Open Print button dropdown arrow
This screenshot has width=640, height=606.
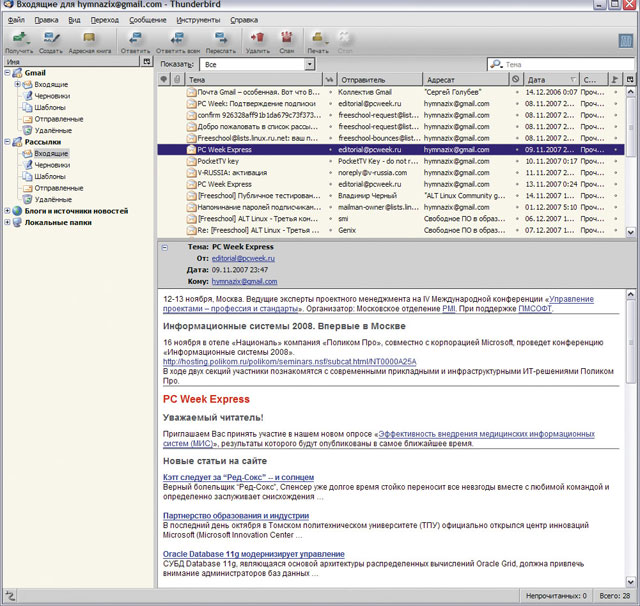[x=327, y=42]
